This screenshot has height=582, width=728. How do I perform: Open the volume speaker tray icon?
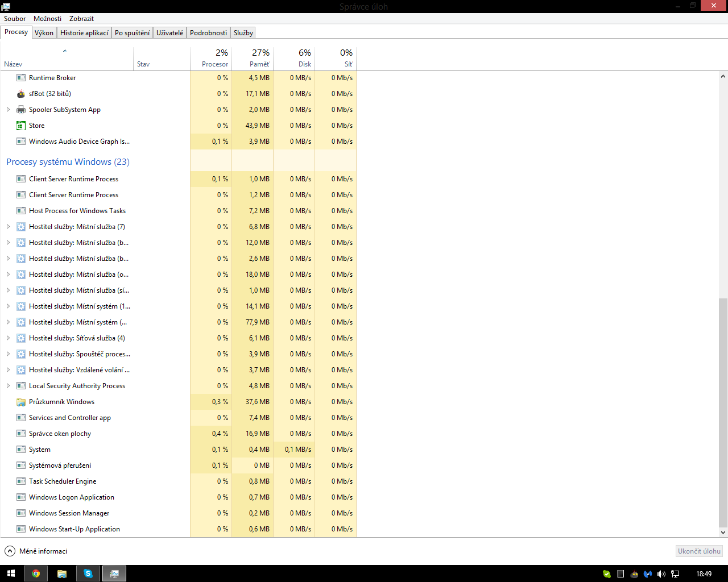click(661, 574)
